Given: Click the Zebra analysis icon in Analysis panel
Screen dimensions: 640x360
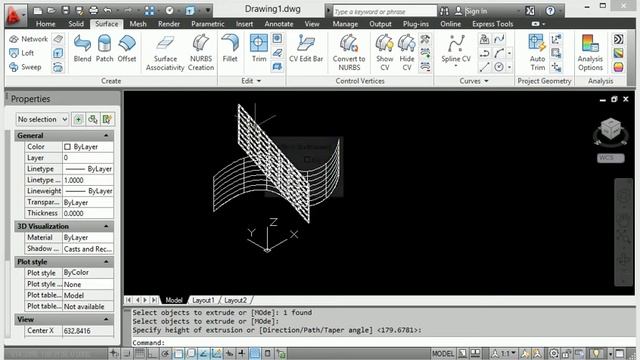Looking at the screenshot, I should 618,39.
